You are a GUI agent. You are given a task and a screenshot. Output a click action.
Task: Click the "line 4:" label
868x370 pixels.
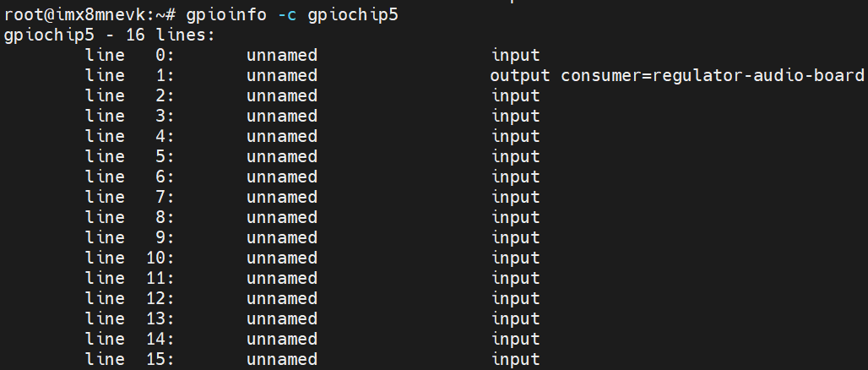129,137
